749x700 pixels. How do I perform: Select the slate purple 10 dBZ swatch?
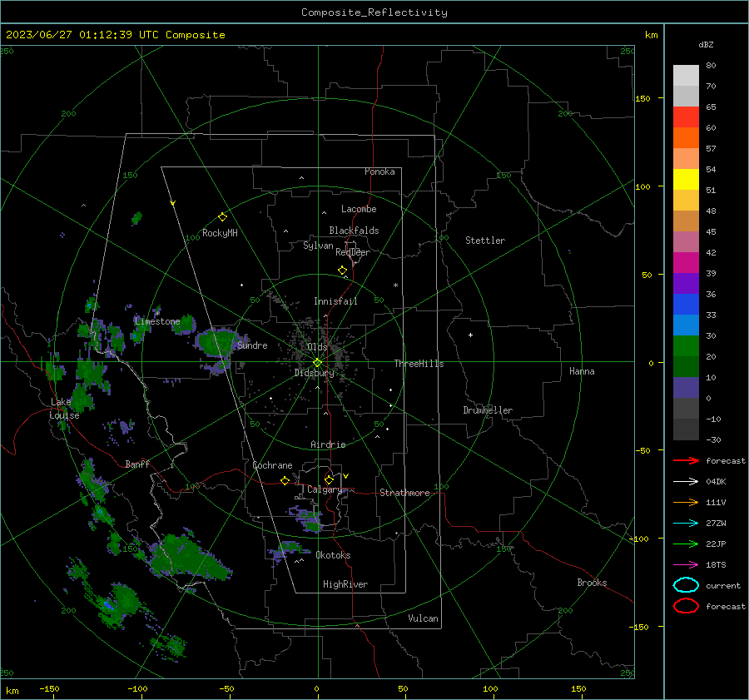[x=686, y=387]
